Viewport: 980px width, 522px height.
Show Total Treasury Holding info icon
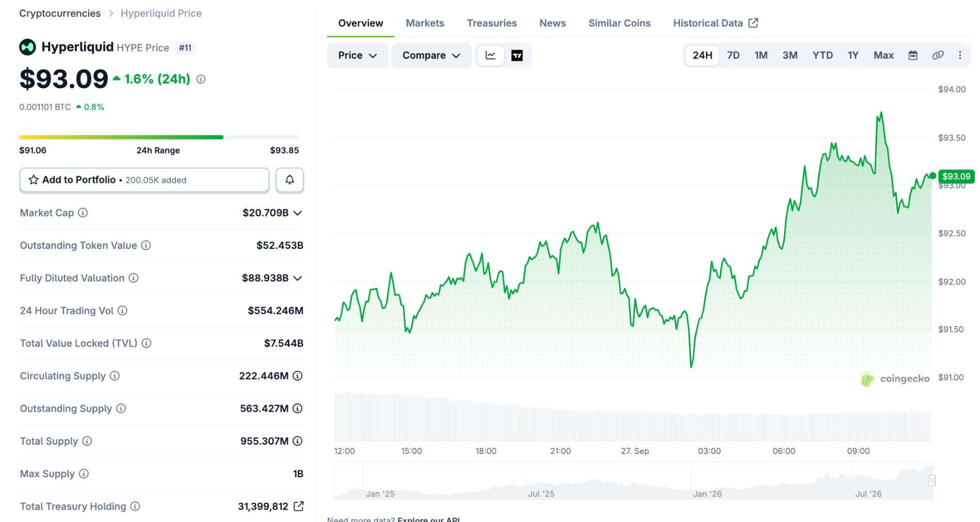[x=135, y=507]
